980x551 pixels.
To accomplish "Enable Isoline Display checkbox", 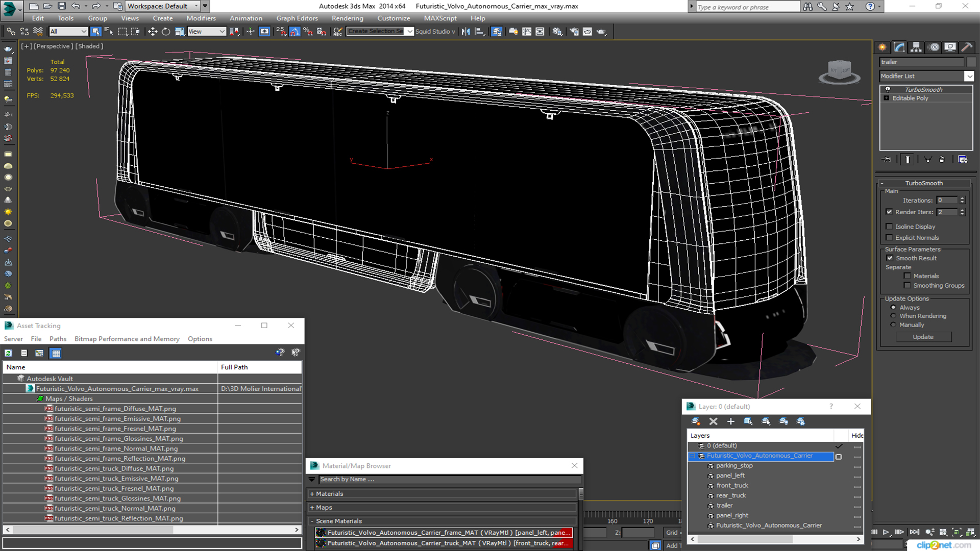I will tap(889, 227).
